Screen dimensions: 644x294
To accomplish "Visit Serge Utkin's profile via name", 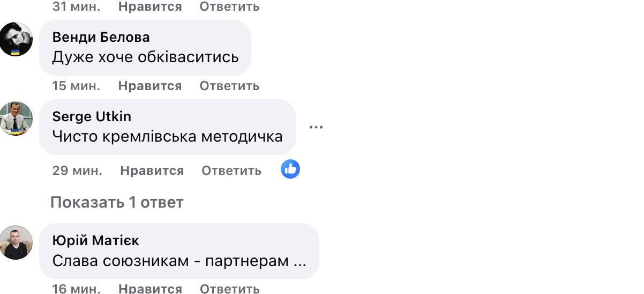I will click(92, 116).
